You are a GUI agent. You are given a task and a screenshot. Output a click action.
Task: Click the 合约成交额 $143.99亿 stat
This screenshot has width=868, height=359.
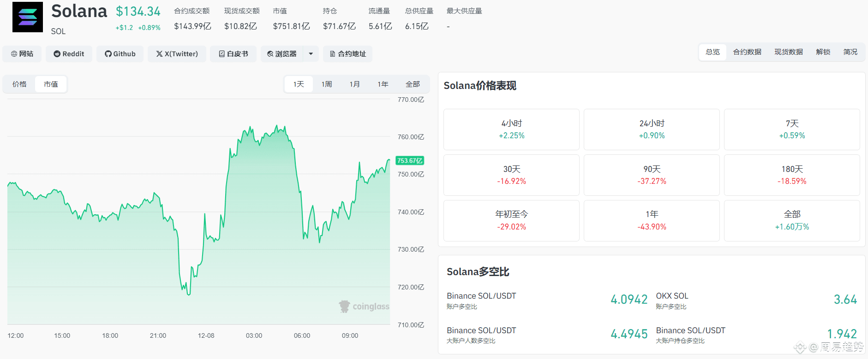coord(192,18)
